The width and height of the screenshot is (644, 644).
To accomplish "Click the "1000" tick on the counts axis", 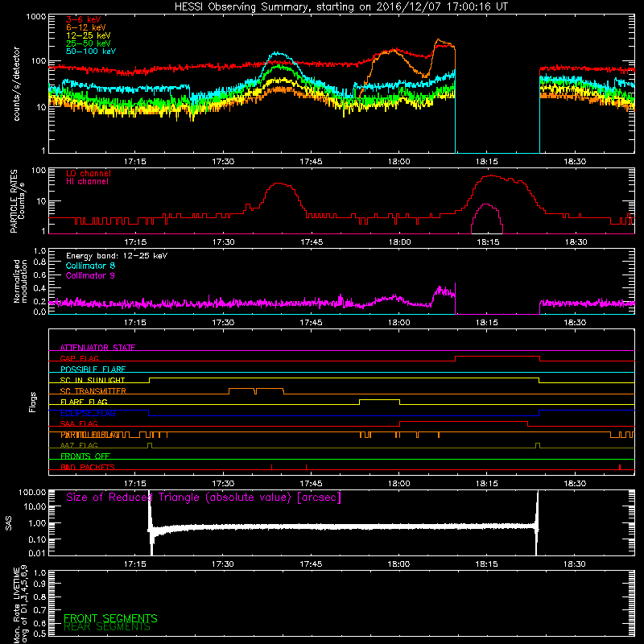I will point(35,17).
